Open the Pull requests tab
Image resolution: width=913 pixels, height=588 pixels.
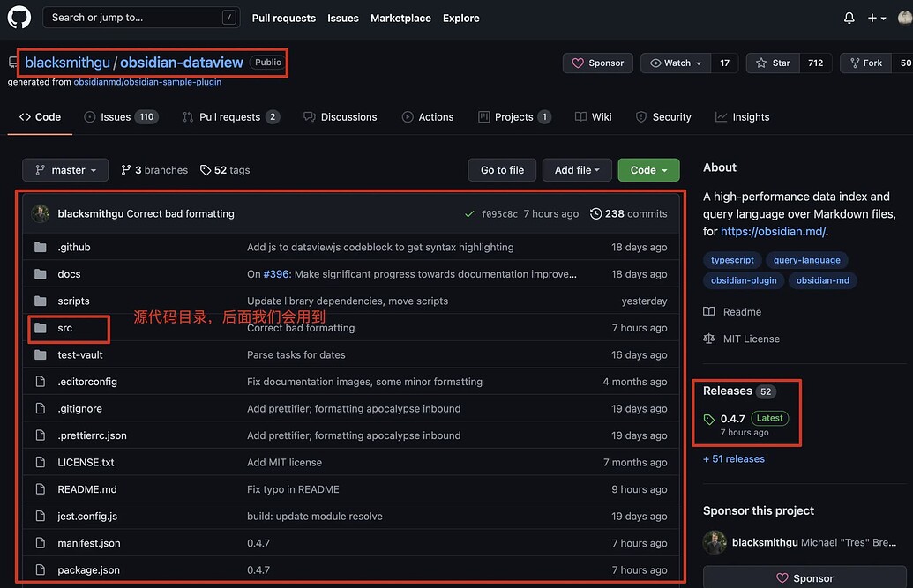click(229, 117)
